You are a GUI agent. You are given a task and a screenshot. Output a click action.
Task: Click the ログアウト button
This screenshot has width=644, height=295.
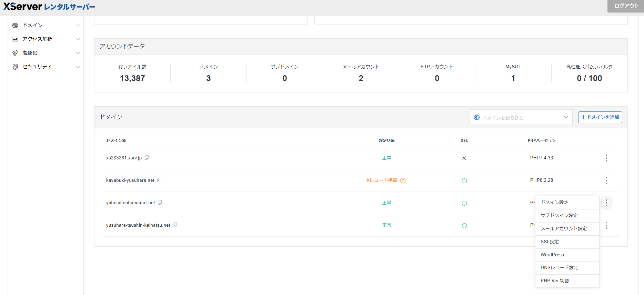click(x=626, y=6)
